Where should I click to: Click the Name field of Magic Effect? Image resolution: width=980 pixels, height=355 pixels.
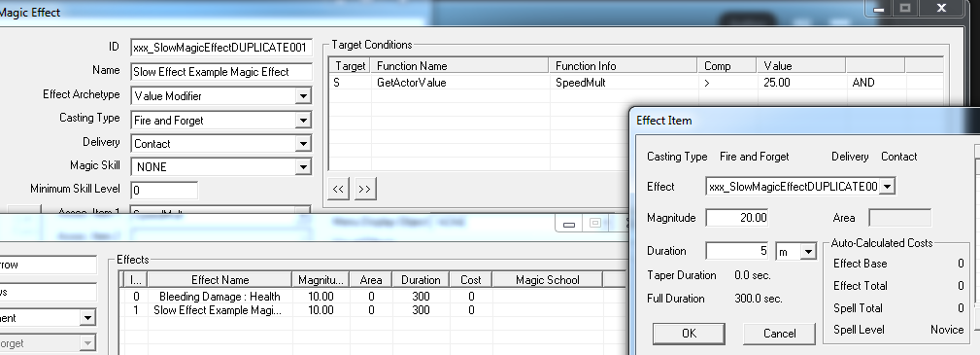[x=221, y=72]
